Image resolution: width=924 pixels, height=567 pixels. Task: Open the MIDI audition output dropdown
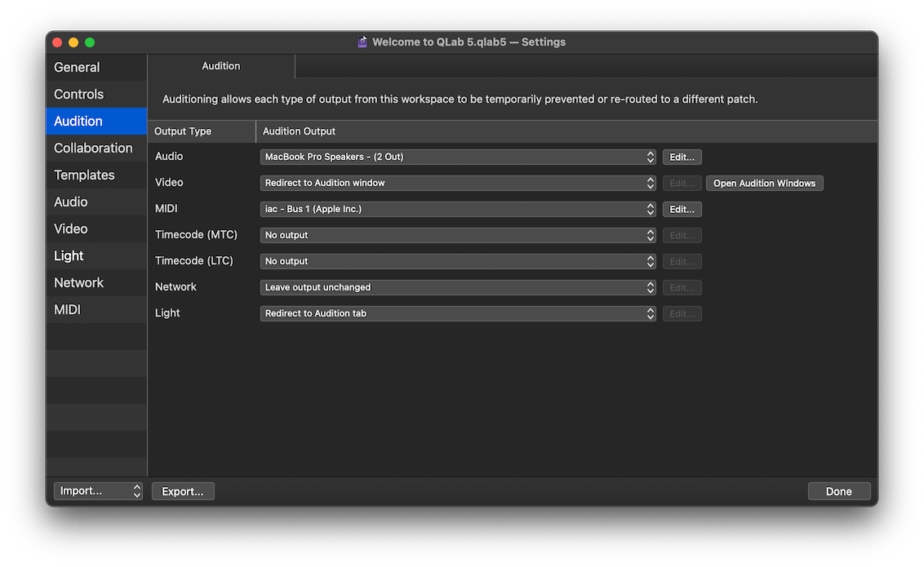point(458,209)
